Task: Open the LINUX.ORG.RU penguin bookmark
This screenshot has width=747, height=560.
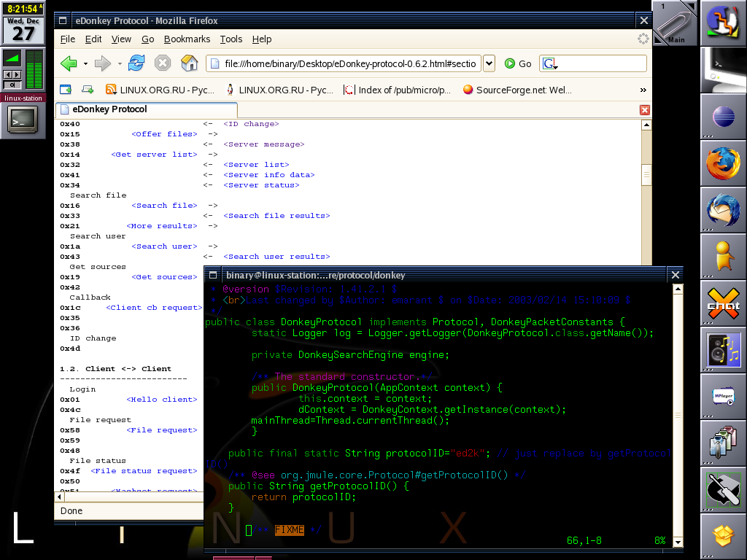Action: pyautogui.click(x=279, y=90)
